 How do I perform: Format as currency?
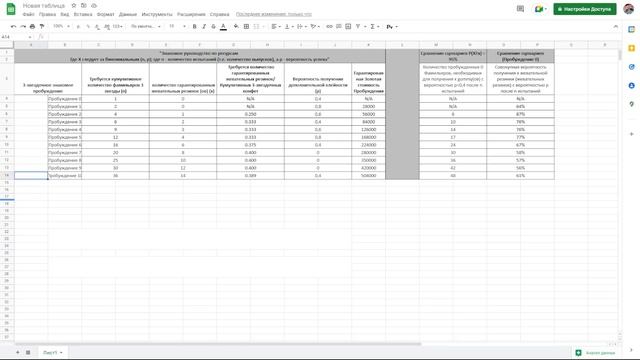point(78,27)
